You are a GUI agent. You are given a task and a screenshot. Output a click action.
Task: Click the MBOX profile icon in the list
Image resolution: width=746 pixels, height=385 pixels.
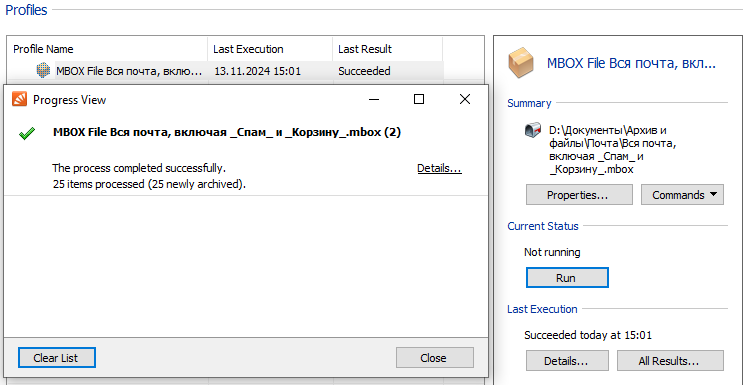click(x=43, y=71)
